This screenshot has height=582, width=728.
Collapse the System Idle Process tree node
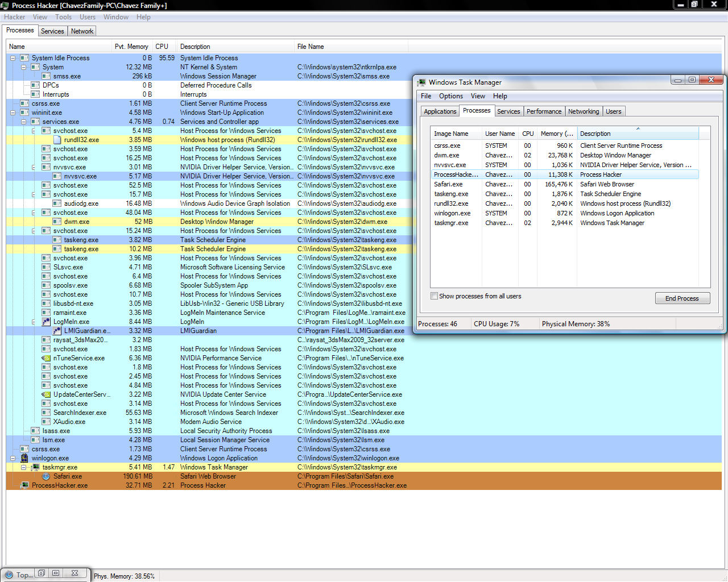[13, 58]
